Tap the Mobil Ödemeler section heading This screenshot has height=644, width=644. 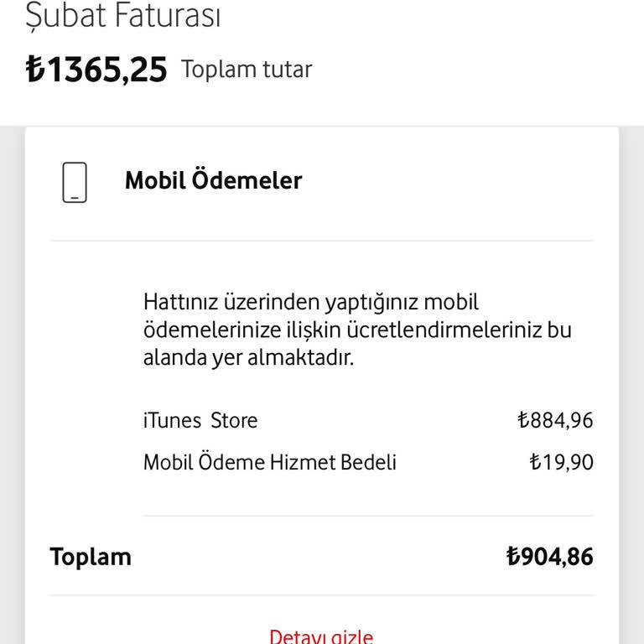pyautogui.click(x=213, y=180)
